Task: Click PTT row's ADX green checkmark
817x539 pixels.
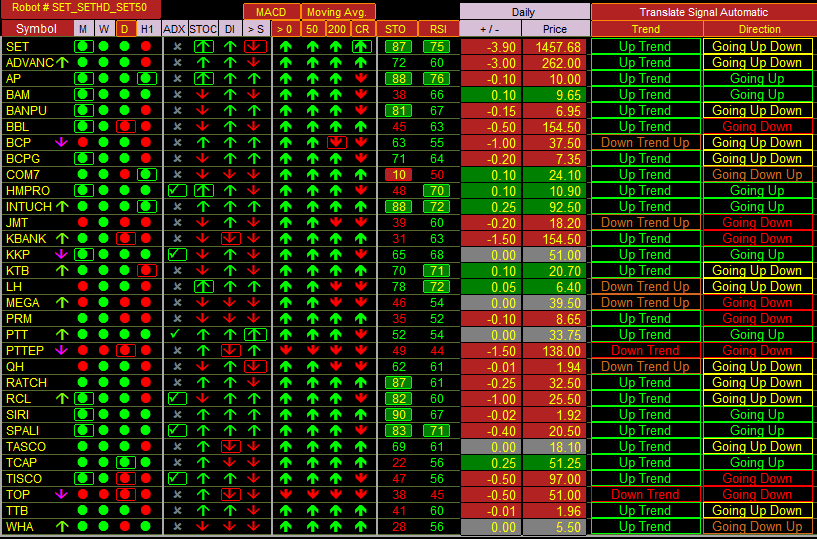Action: tap(176, 334)
